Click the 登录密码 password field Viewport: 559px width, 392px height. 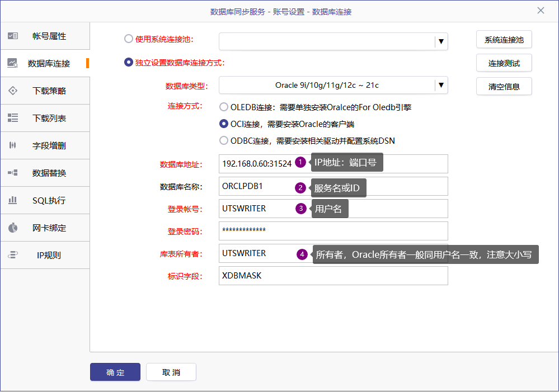(x=333, y=231)
